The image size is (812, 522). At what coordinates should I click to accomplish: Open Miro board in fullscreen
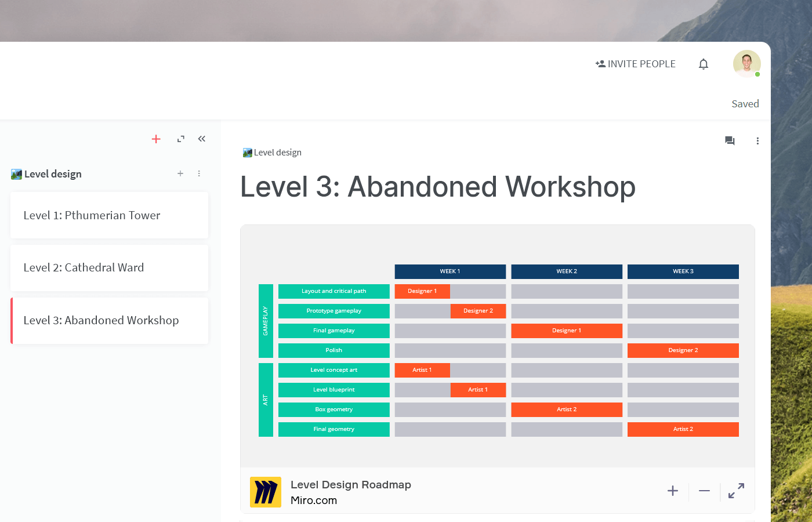(x=736, y=491)
